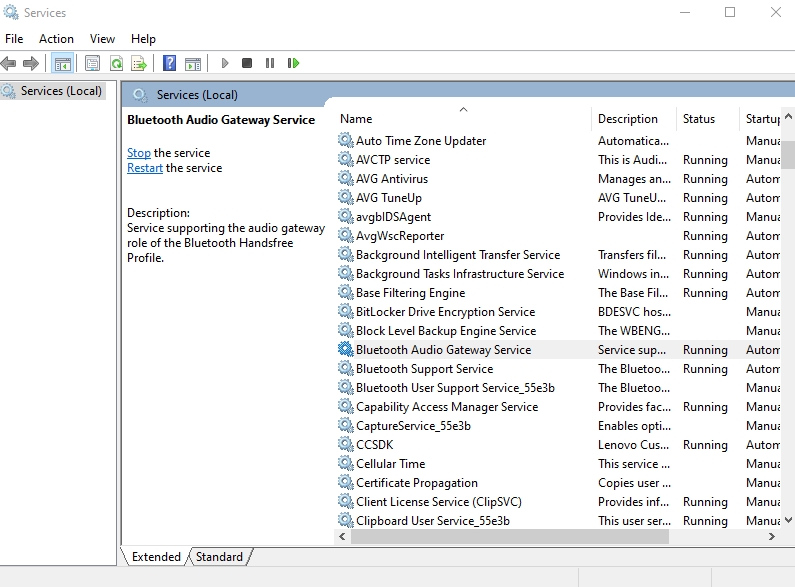Viewport: 795px width, 587px height.
Task: Click the vertical scrollbar up arrow
Action: click(788, 116)
